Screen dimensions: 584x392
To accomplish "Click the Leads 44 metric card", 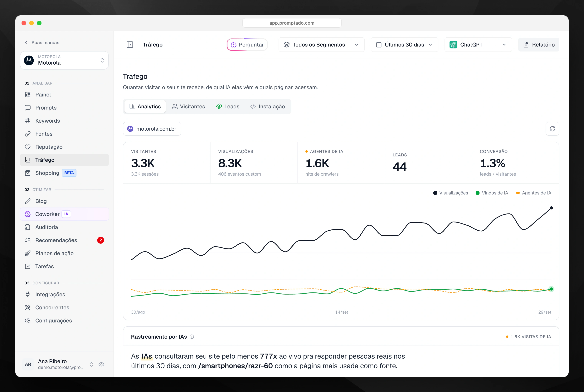I will click(x=428, y=163).
